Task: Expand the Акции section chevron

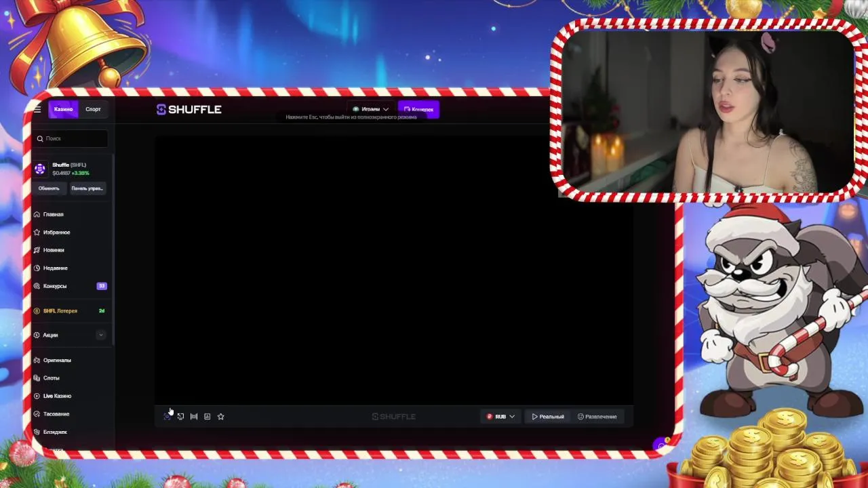Action: click(x=101, y=335)
